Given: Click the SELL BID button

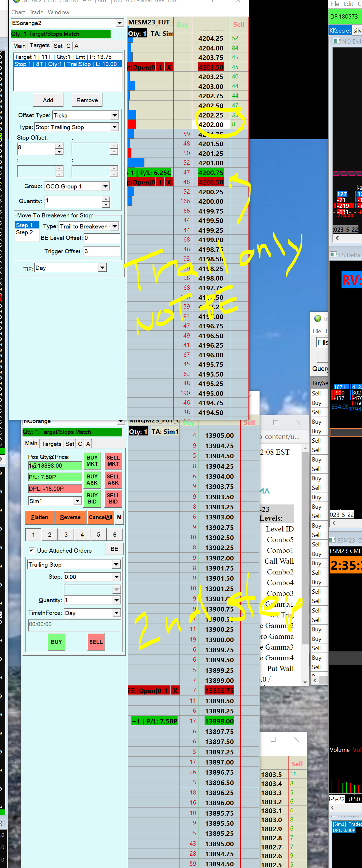Looking at the screenshot, I should [113, 498].
